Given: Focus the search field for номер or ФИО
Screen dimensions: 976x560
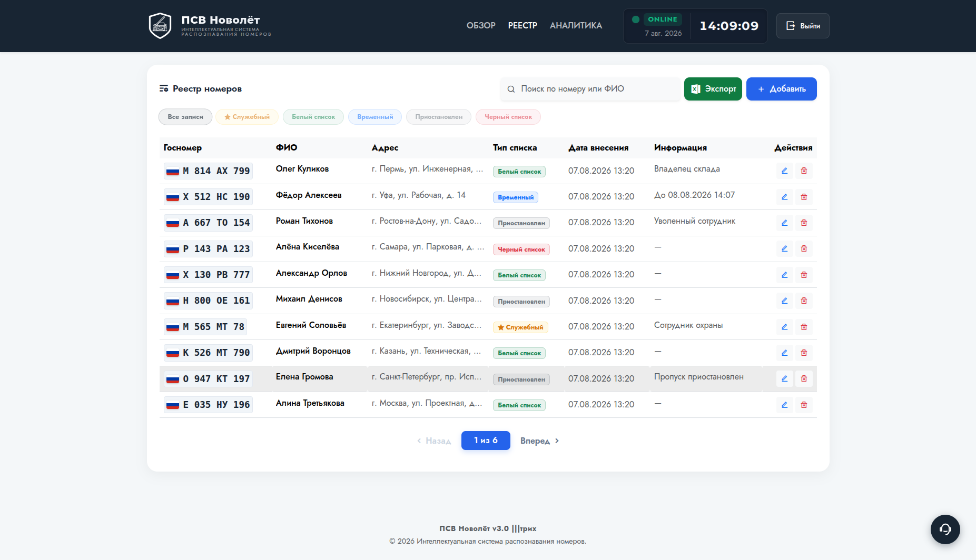Looking at the screenshot, I should pos(590,89).
